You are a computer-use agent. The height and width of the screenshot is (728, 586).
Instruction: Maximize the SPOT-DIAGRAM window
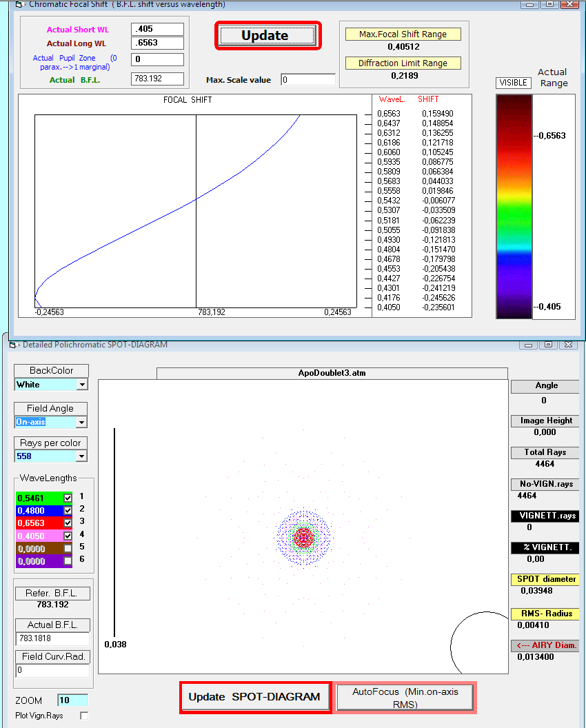(x=548, y=345)
